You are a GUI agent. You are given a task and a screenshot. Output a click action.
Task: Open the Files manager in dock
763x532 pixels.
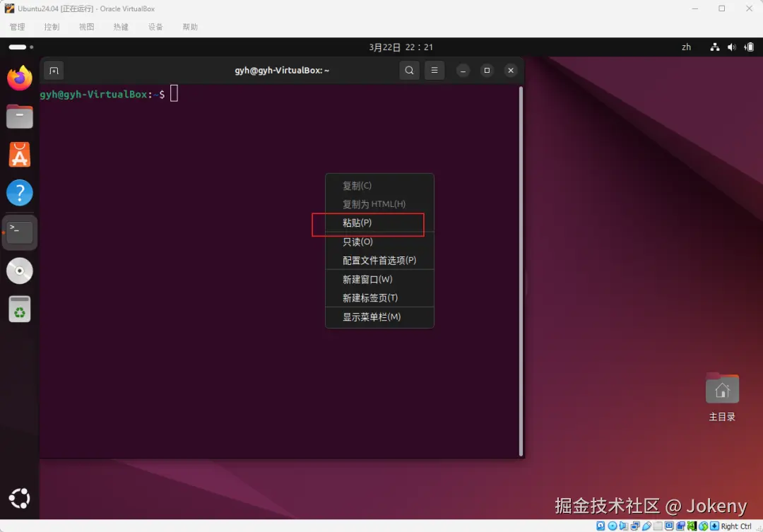(x=20, y=117)
